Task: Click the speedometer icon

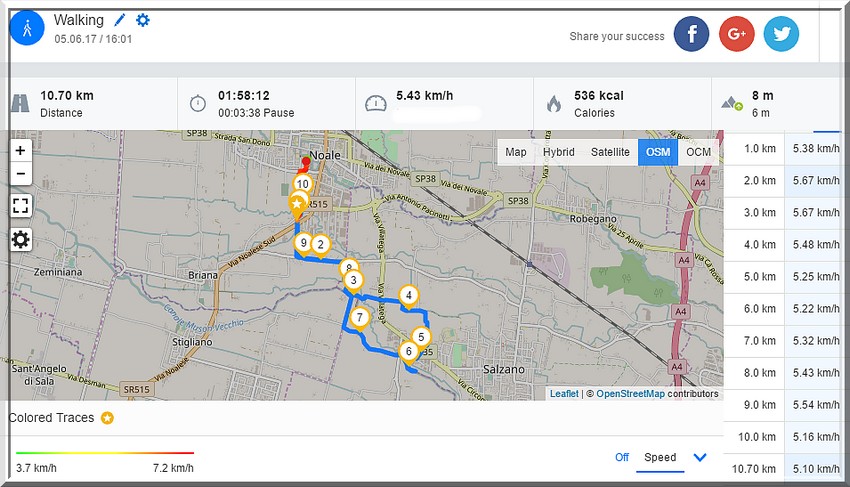Action: point(376,103)
